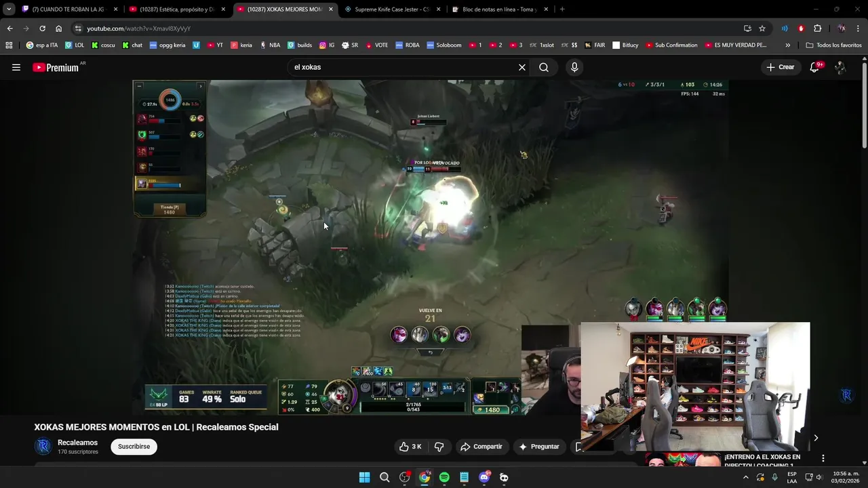Open the 'esp a ITA' bookmark
868x488 pixels.
tap(41, 45)
